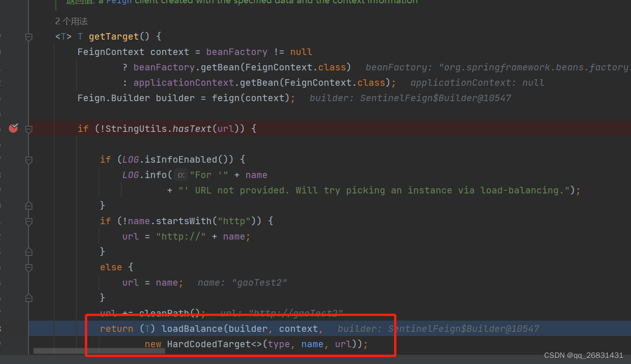
Task: Click the "http://" string literal
Action: (181, 236)
